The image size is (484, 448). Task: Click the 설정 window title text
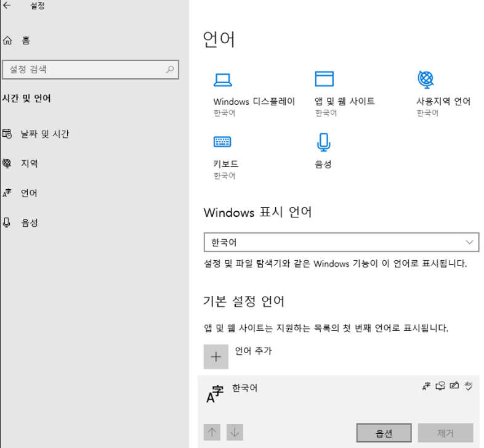pyautogui.click(x=38, y=6)
